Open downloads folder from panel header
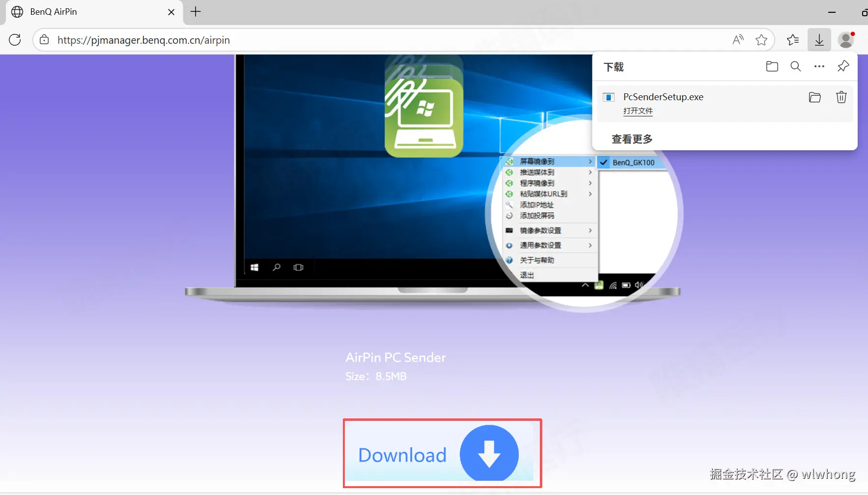The width and height of the screenshot is (868, 495). pos(772,66)
